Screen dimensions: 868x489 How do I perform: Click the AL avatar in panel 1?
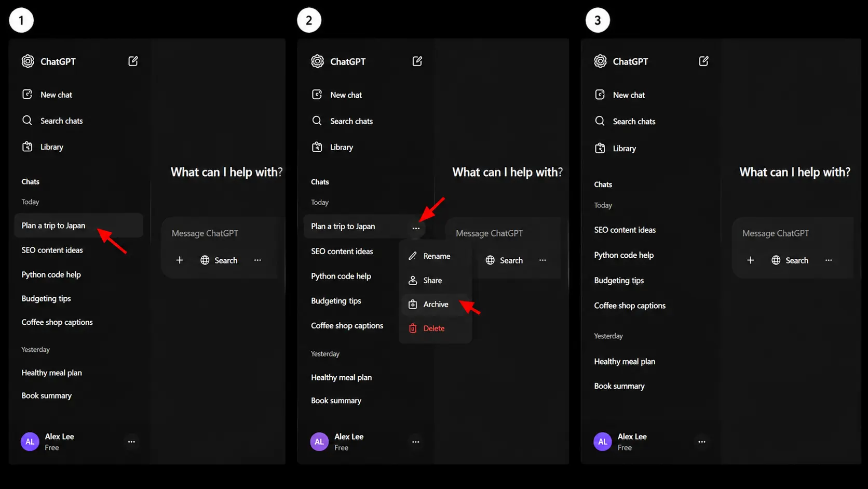[30, 442]
